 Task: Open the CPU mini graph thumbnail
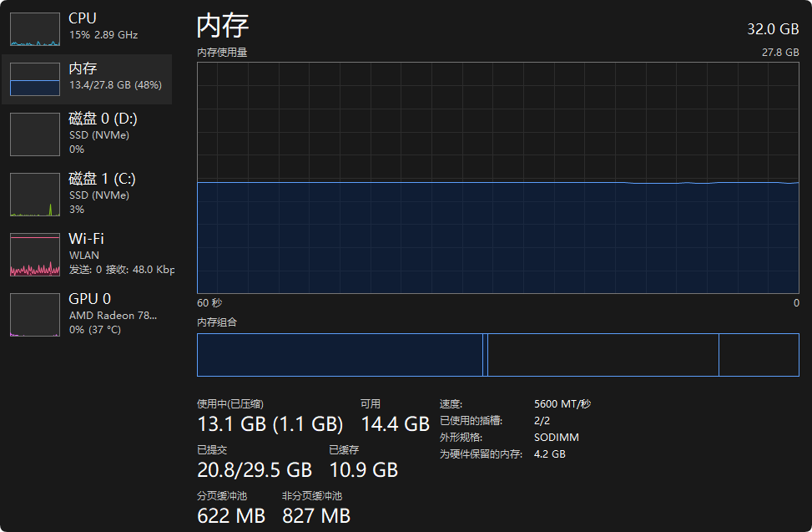pyautogui.click(x=35, y=29)
